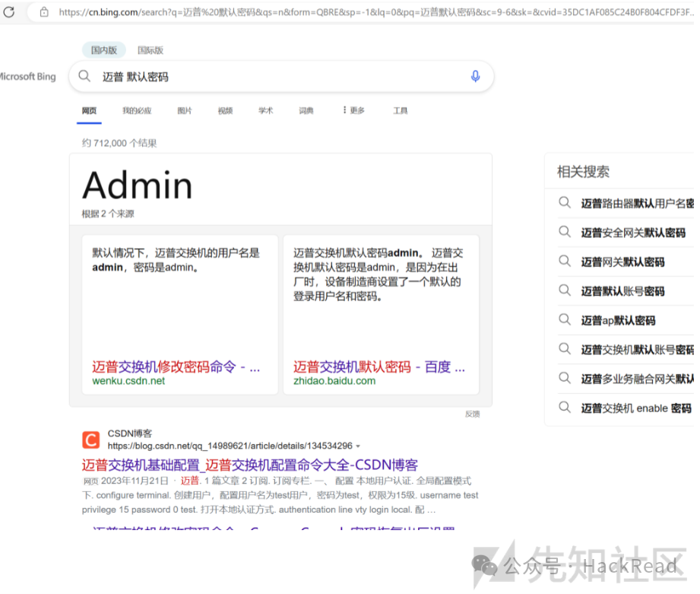Open related search 迈普网关默认密码
Viewport: 700px width, 594px height.
point(622,262)
